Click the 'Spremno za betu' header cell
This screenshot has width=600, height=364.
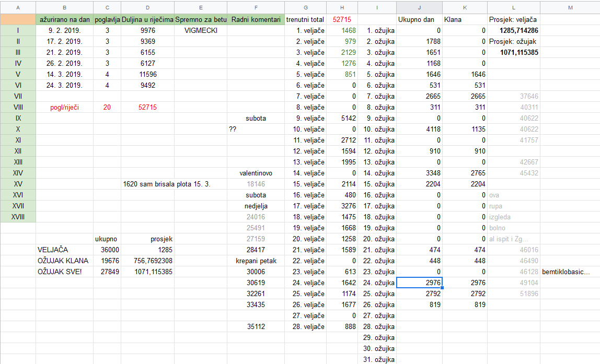pyautogui.click(x=201, y=19)
